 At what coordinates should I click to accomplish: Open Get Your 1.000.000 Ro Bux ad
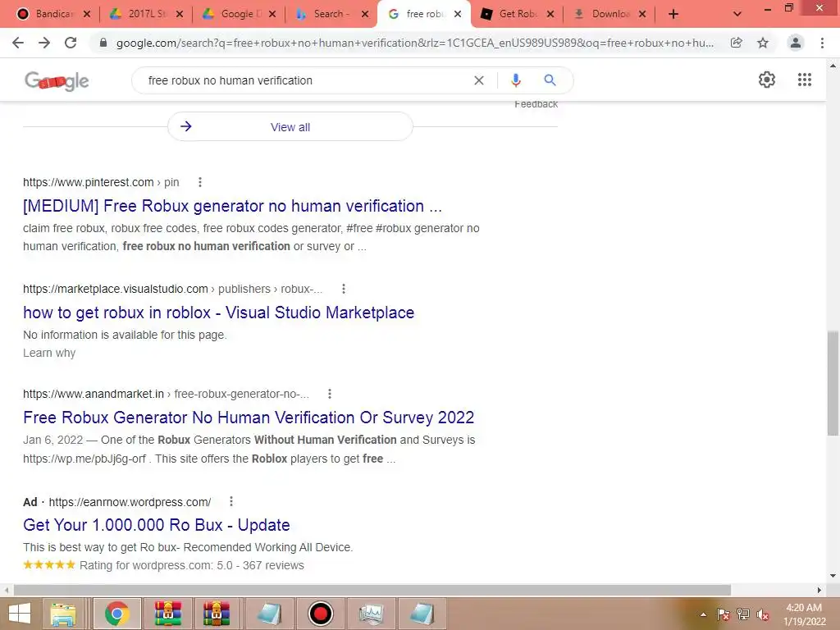coord(157,525)
